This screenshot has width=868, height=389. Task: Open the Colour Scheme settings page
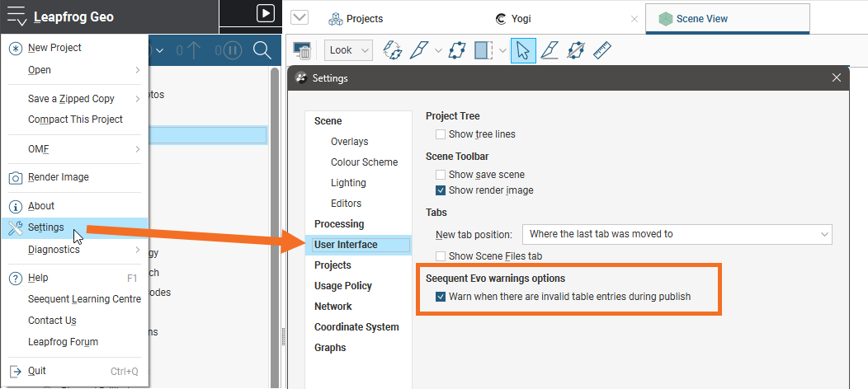click(364, 162)
